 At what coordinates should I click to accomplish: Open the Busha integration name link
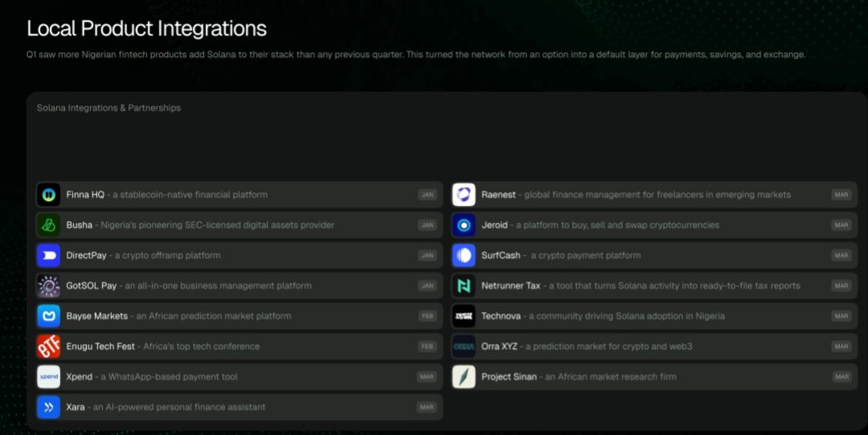click(x=80, y=225)
